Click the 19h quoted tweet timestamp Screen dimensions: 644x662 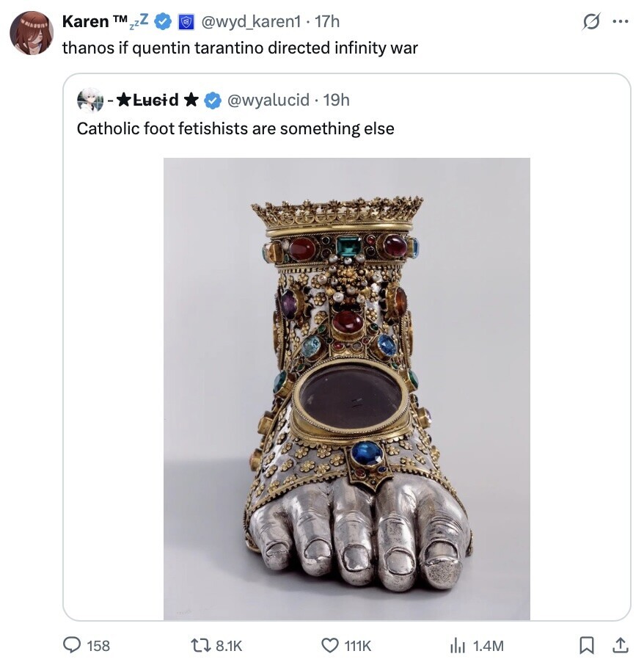pyautogui.click(x=337, y=100)
